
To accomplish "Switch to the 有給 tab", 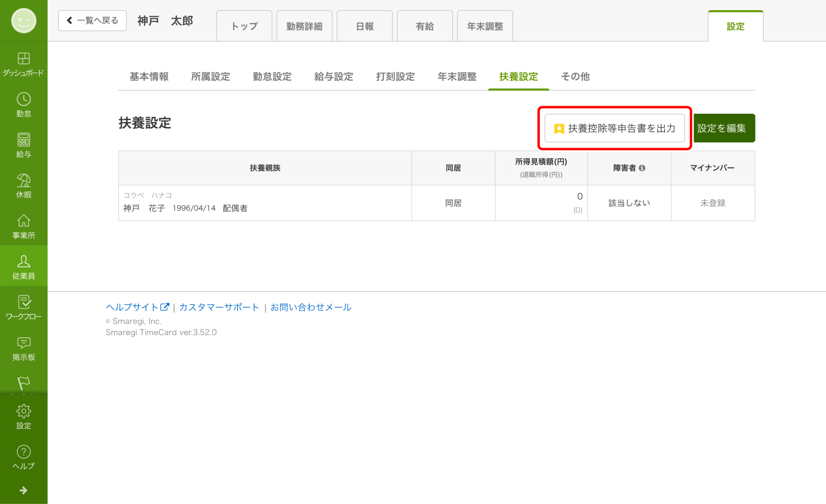I will [x=425, y=26].
